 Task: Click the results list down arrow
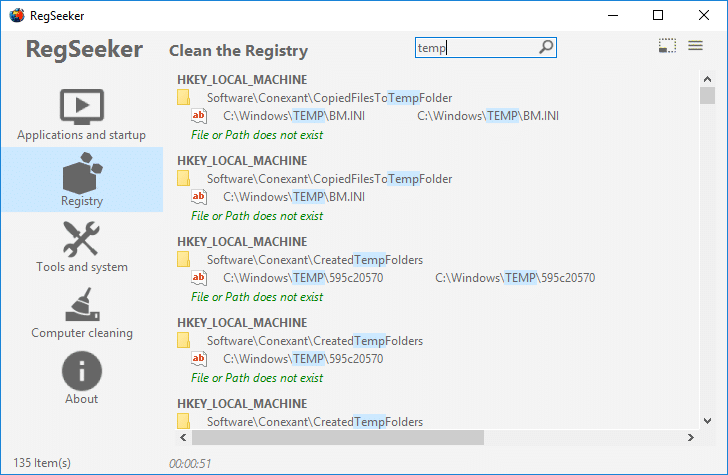[707, 421]
